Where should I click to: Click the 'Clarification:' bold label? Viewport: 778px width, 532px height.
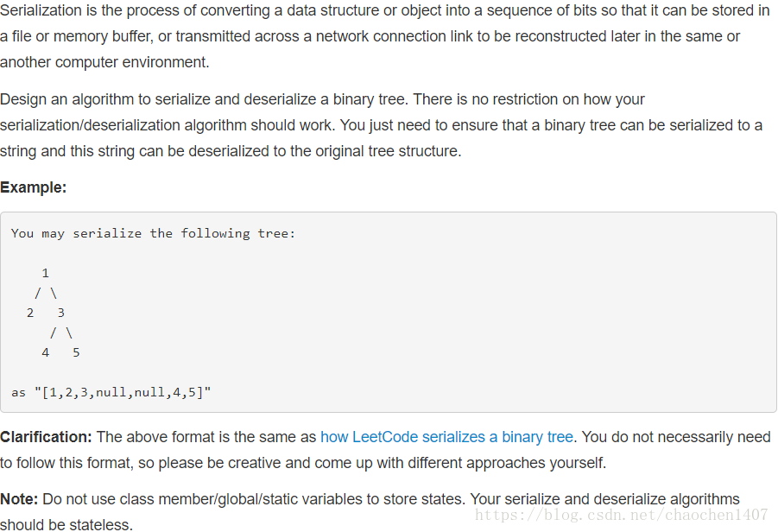(46, 437)
